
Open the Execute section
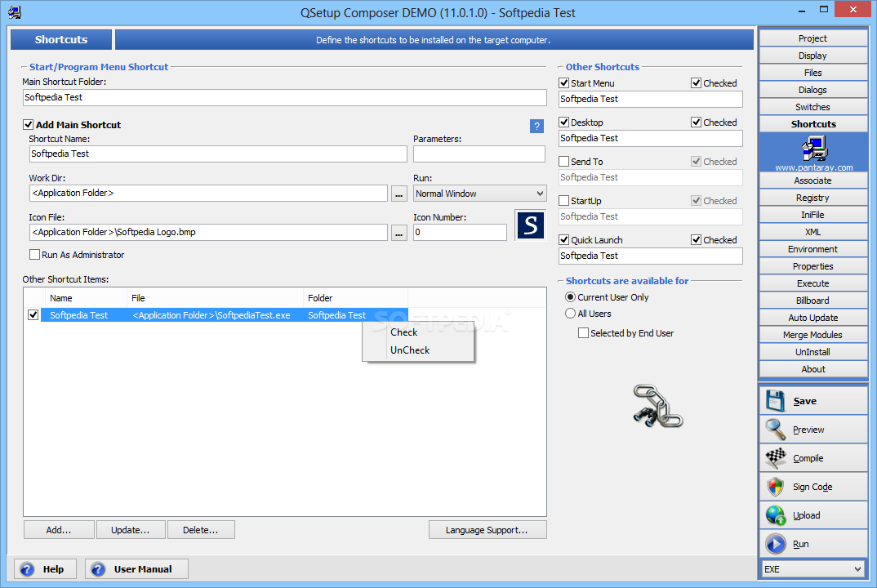812,283
